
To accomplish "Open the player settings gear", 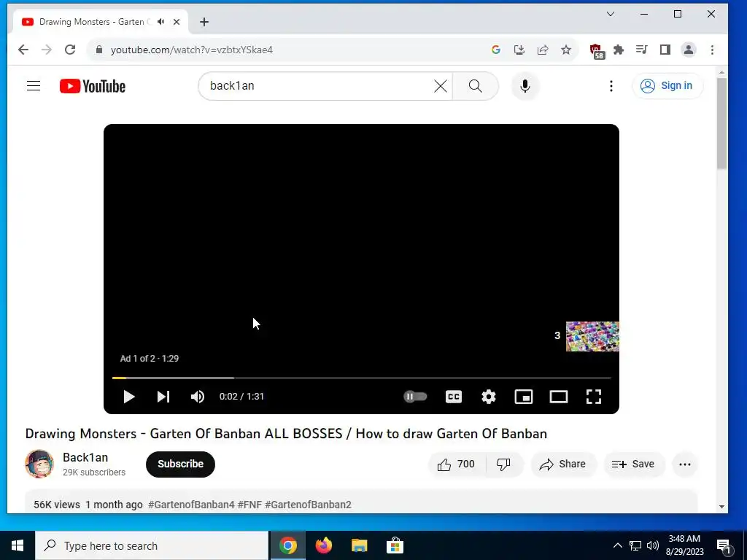I will 489,397.
